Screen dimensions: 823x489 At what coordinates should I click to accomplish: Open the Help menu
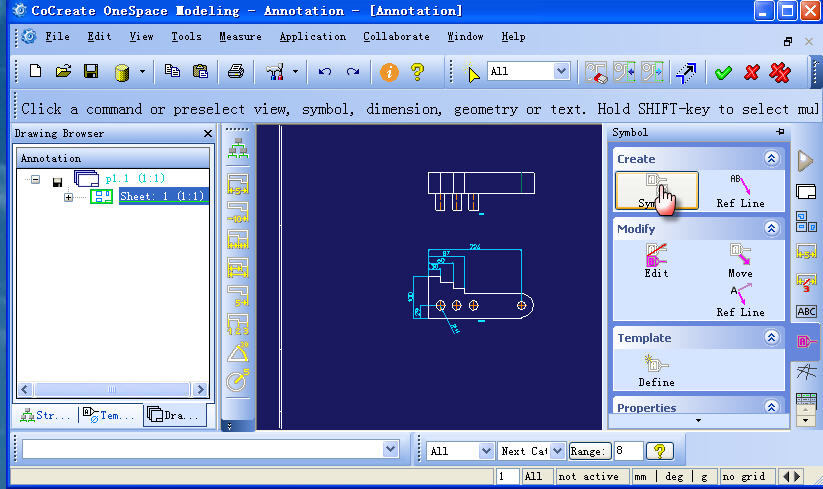[513, 37]
